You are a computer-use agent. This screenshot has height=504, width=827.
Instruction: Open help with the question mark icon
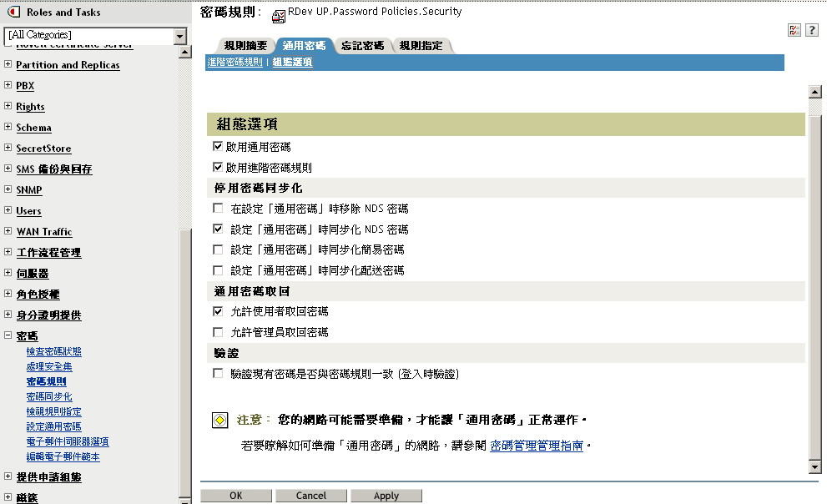coord(812,29)
